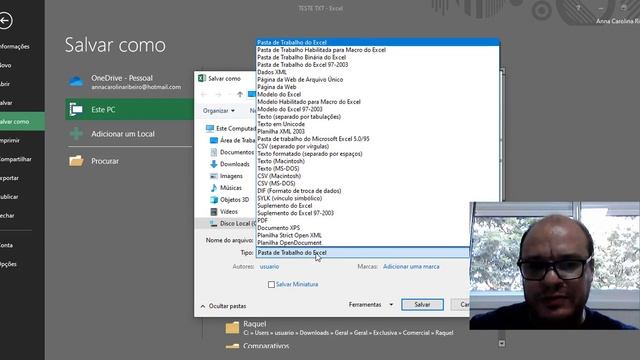Click the Procurar folder icon
The height and width of the screenshot is (360, 640).
[76, 161]
